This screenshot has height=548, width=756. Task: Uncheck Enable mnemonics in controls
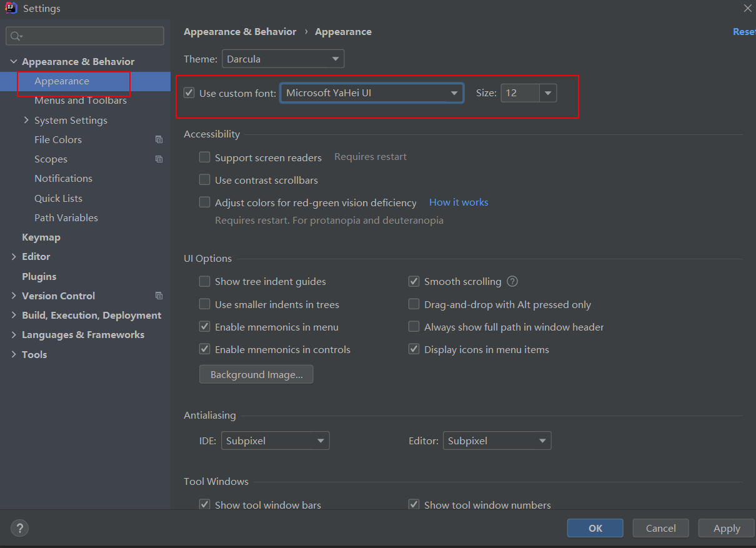(x=204, y=349)
